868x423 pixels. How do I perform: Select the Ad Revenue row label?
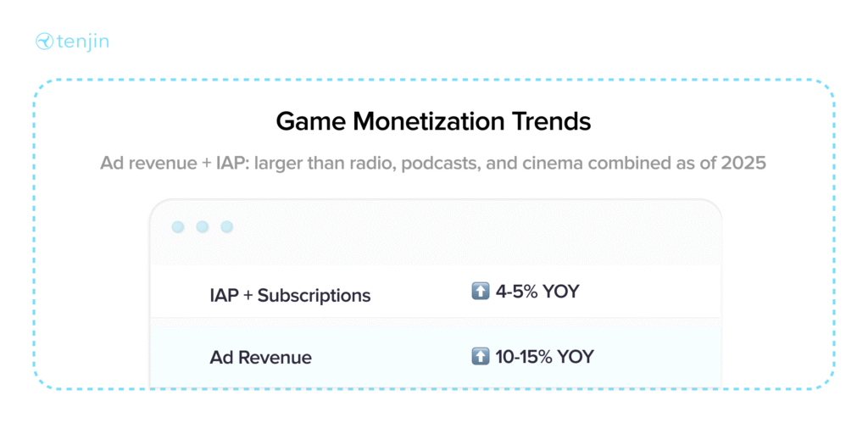(x=261, y=358)
